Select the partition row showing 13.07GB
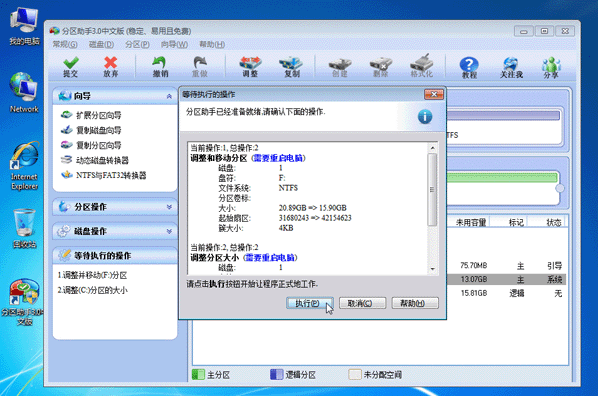The height and width of the screenshot is (396, 598). (x=506, y=279)
